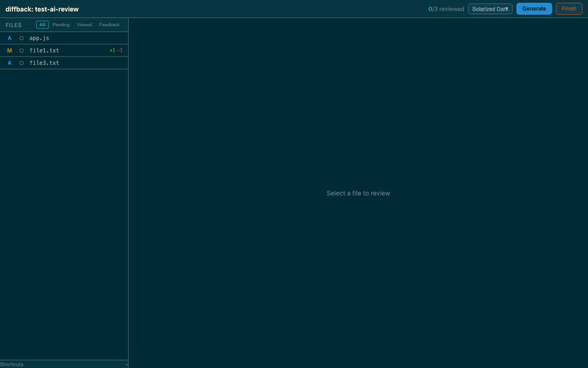Screen dimensions: 588x368
Task: Click the diffback: test-ai-review title
Action: 42,9
